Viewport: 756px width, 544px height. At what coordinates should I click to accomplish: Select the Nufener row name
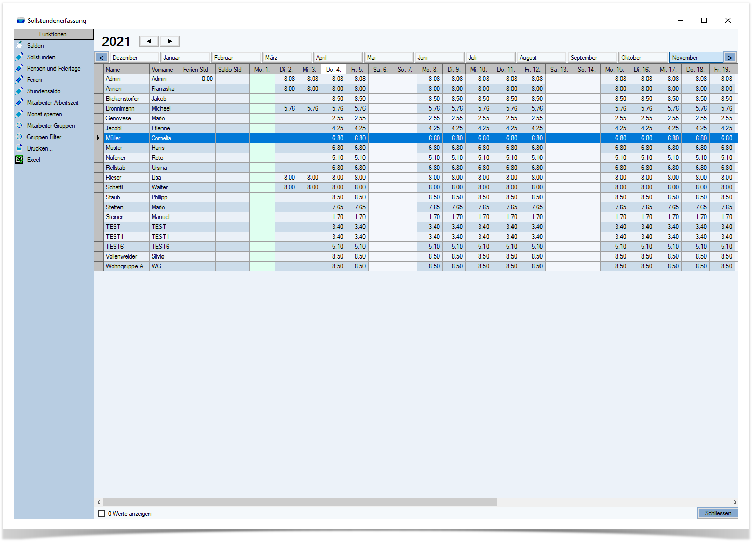(x=126, y=158)
